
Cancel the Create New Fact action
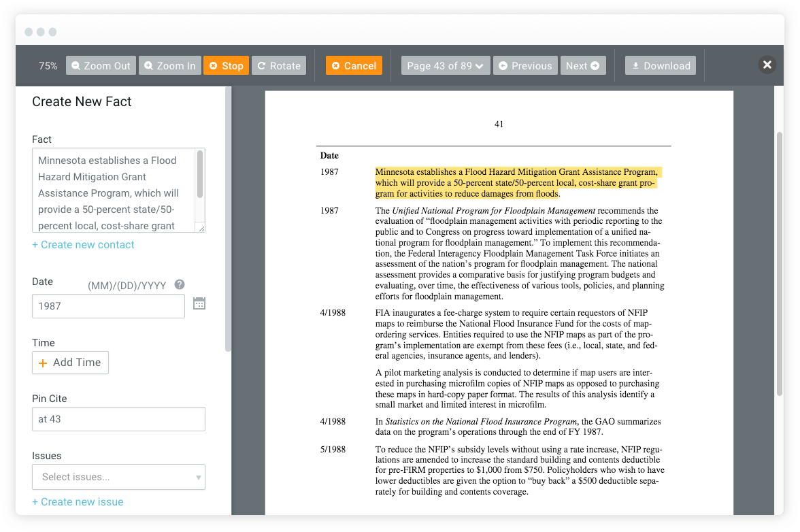click(354, 65)
